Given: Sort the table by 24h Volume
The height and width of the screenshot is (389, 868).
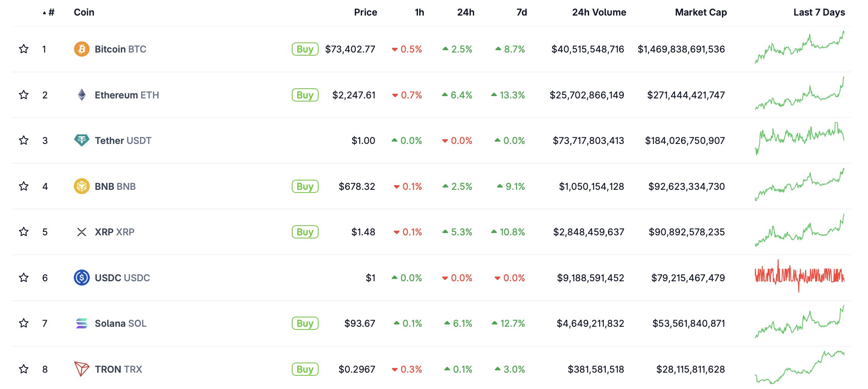Looking at the screenshot, I should 599,12.
